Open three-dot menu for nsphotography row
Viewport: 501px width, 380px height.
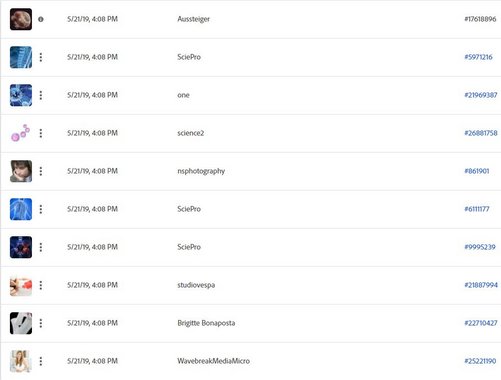coord(41,171)
